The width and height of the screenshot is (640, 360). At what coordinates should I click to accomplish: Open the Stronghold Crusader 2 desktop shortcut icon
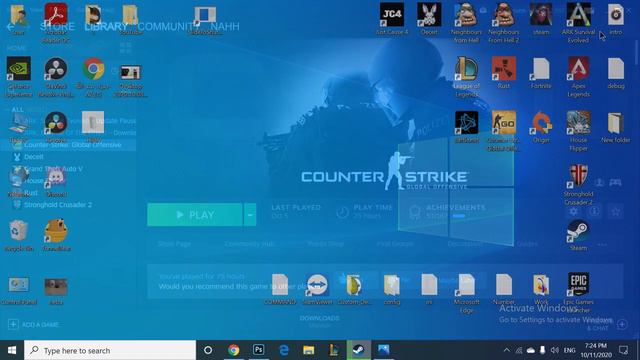coord(578,176)
